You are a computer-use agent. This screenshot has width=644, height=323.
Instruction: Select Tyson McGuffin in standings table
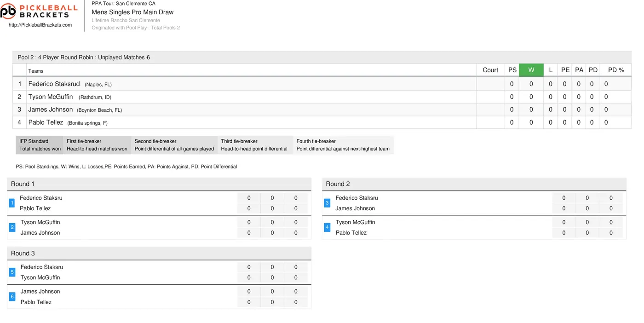coord(51,97)
